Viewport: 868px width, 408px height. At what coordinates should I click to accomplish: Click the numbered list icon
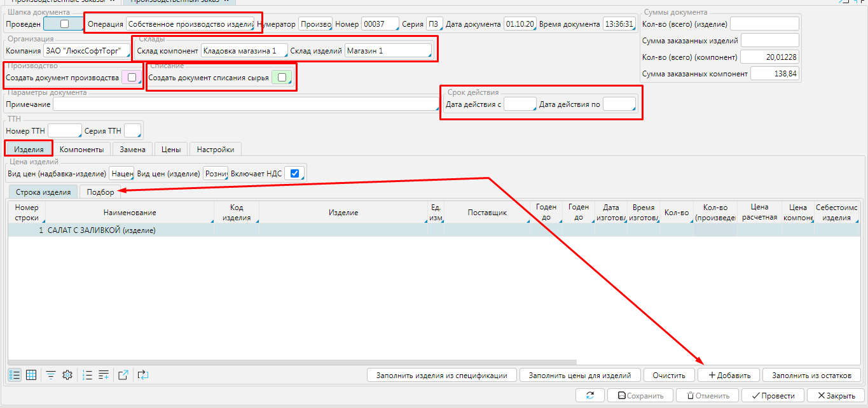click(88, 375)
